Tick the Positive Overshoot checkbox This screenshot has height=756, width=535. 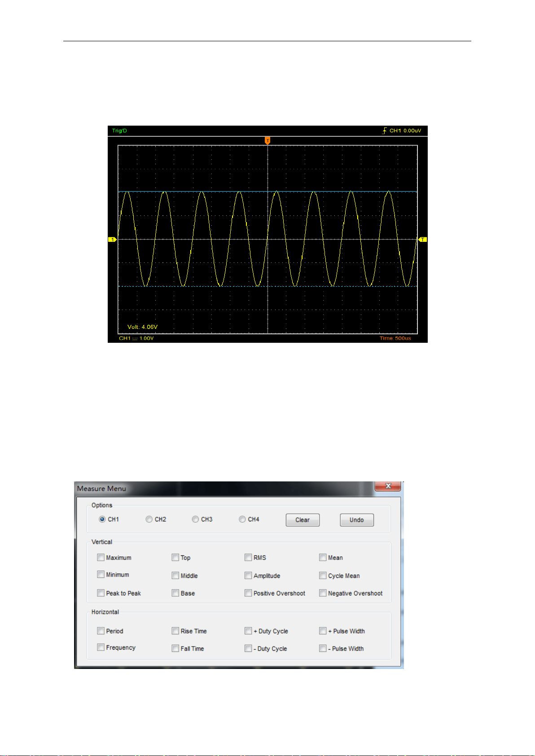248,593
